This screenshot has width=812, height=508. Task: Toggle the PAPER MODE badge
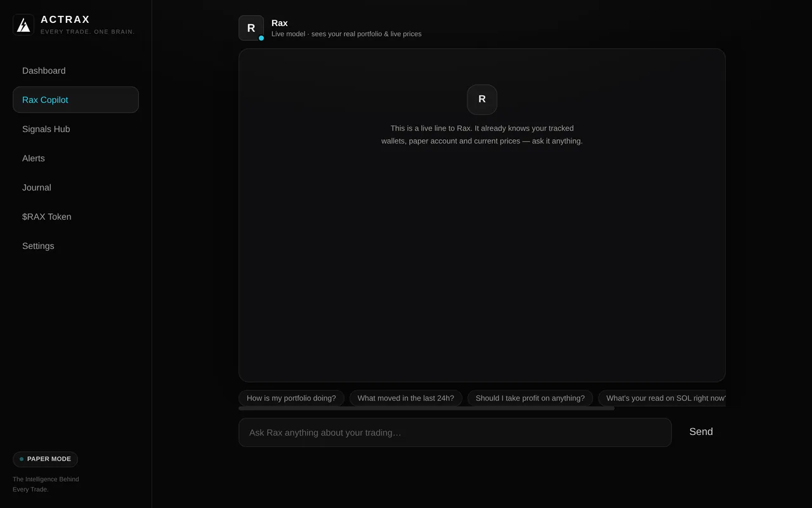[x=45, y=459]
